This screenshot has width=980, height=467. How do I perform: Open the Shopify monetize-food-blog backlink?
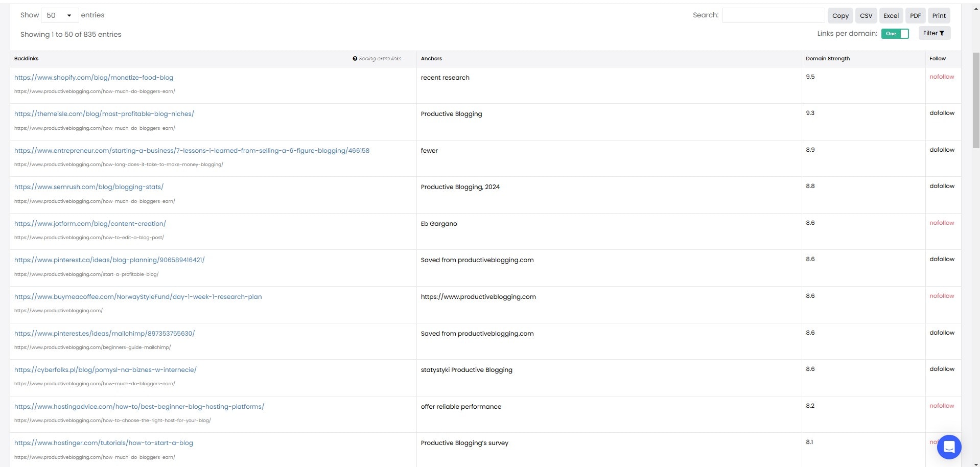94,77
